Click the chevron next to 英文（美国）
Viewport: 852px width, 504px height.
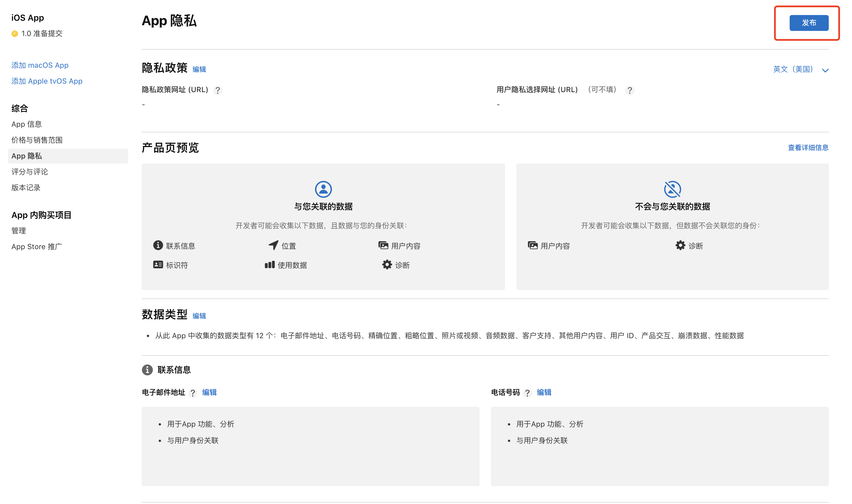pos(825,70)
